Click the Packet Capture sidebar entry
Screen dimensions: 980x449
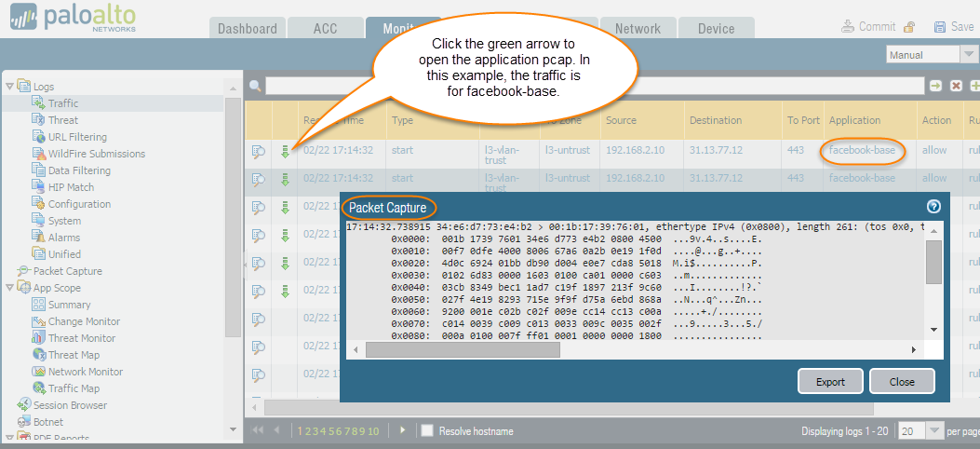(x=68, y=271)
